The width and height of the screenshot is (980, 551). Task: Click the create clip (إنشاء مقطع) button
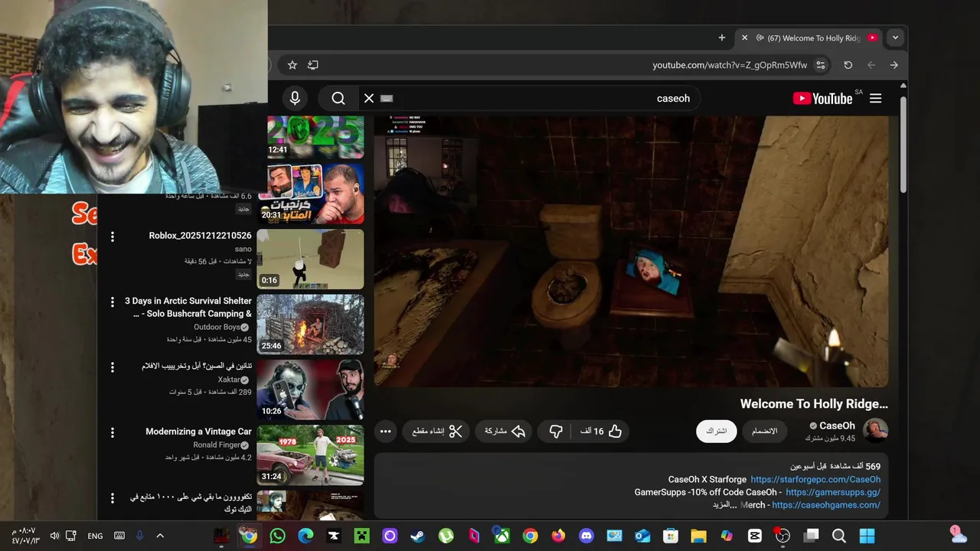437,431
